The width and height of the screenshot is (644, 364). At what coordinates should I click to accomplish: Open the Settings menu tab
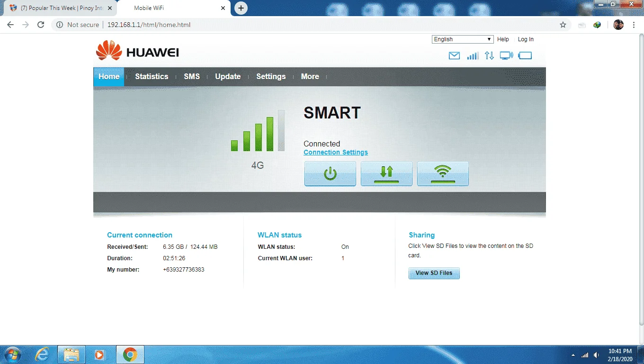271,77
